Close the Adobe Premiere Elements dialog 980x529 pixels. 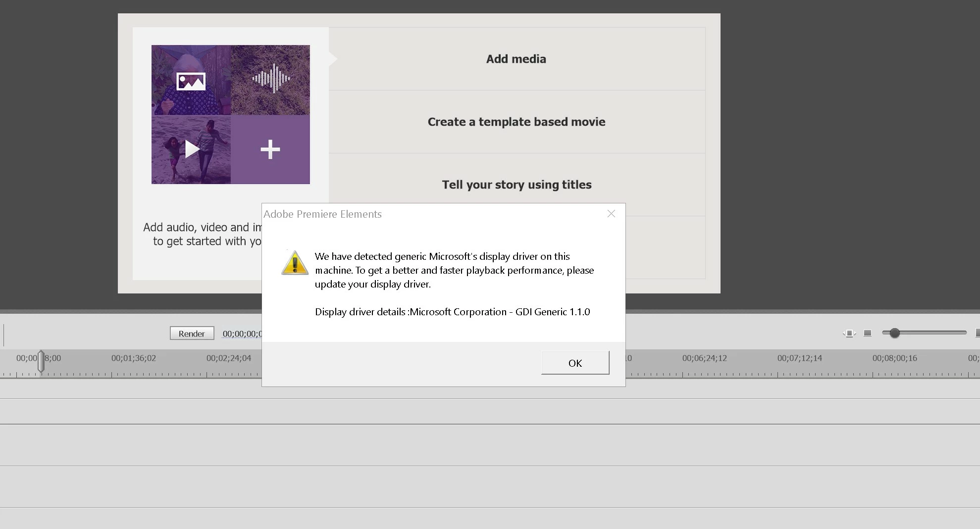pos(611,213)
